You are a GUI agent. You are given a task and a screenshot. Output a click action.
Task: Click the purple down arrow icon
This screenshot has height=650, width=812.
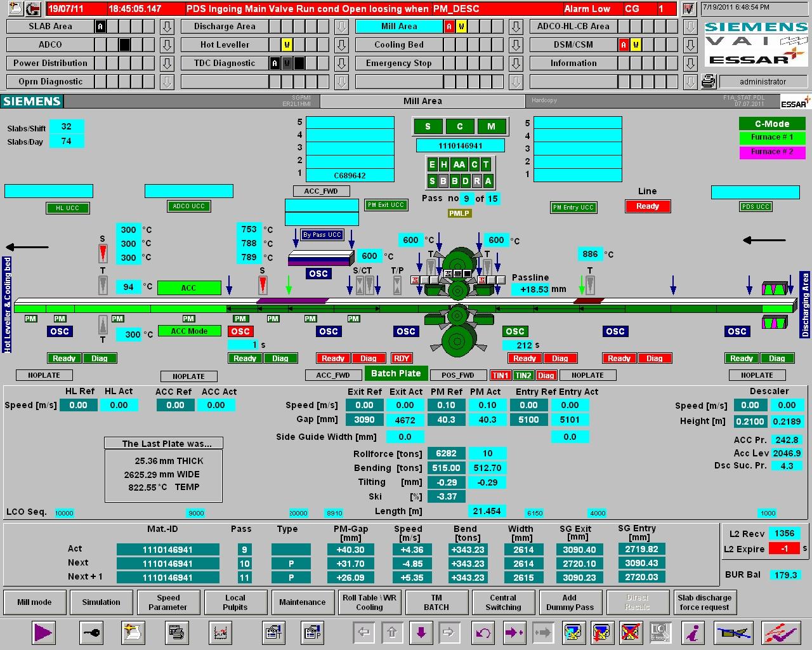pyautogui.click(x=421, y=632)
